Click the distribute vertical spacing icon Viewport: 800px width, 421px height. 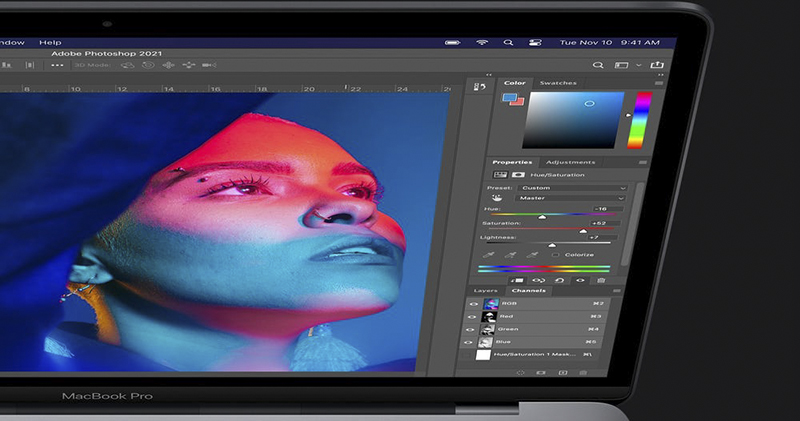(x=30, y=65)
